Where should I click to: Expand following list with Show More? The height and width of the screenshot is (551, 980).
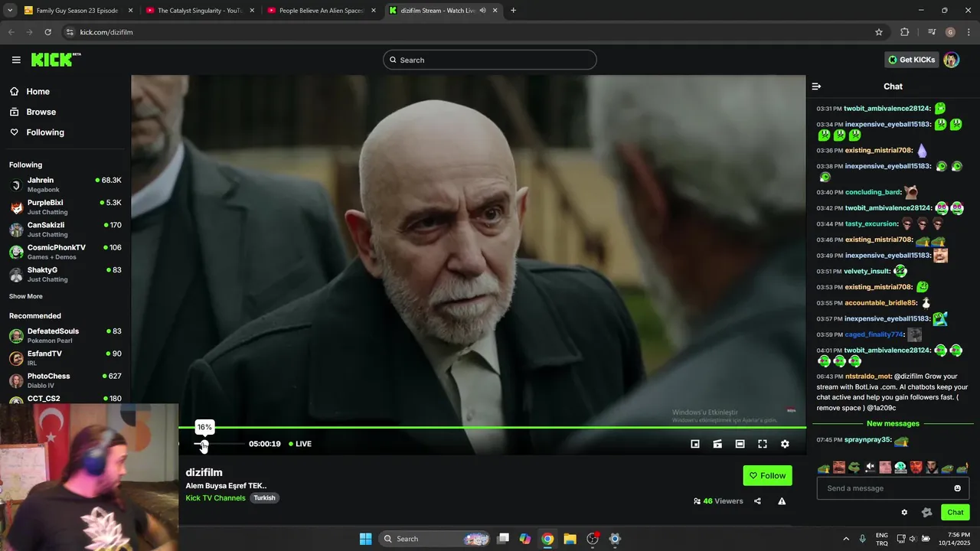click(x=26, y=296)
